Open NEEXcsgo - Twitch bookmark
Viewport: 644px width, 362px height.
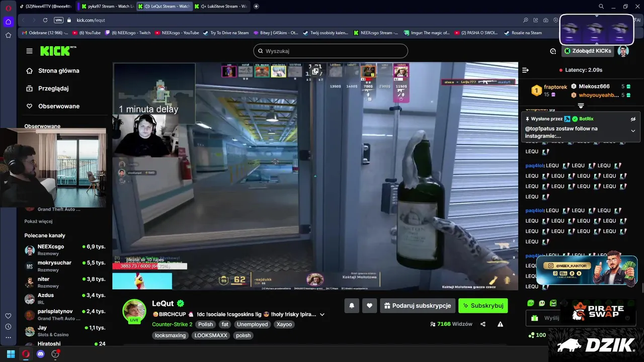[128, 33]
